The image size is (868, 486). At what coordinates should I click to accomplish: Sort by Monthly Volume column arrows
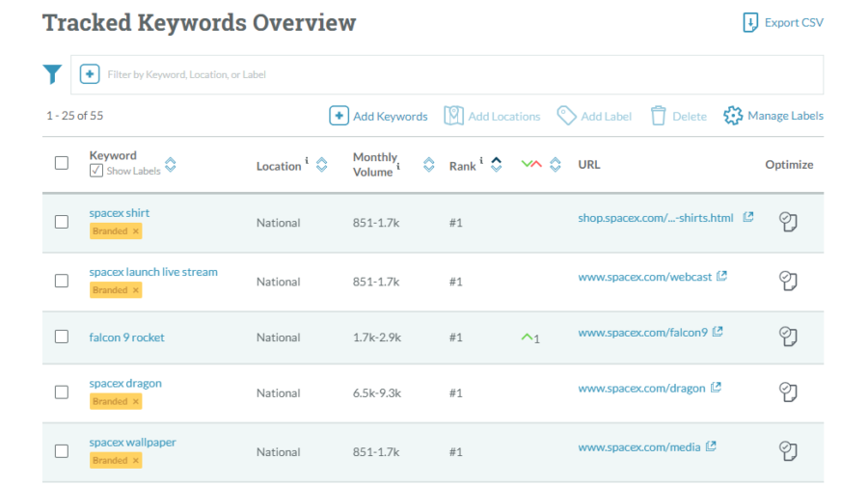(429, 165)
